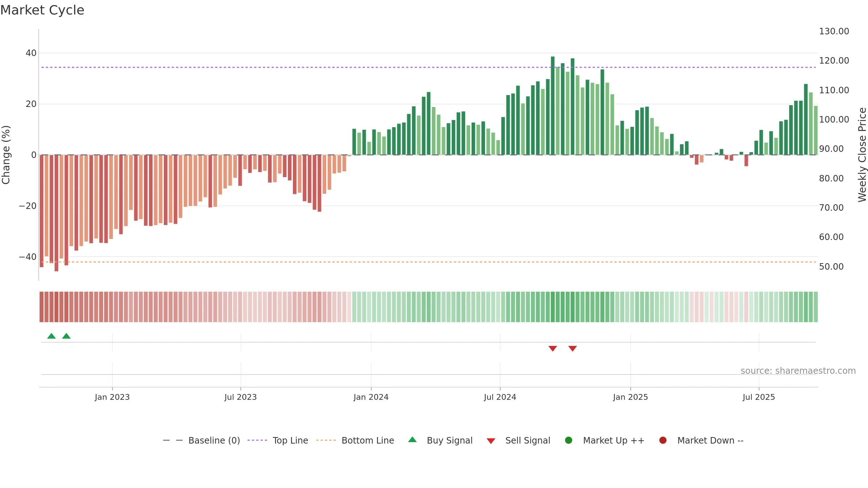Click the Jul 2025 axis label
This screenshot has width=868, height=488.
(759, 397)
